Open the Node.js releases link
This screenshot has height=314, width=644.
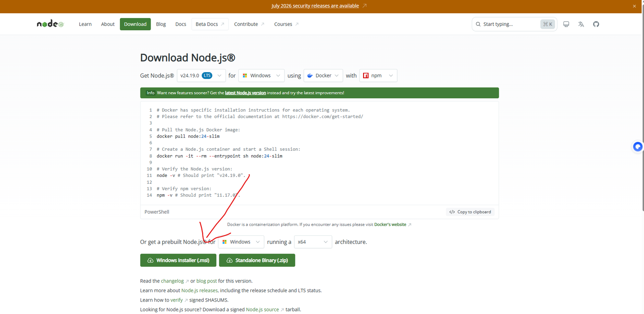point(200,291)
